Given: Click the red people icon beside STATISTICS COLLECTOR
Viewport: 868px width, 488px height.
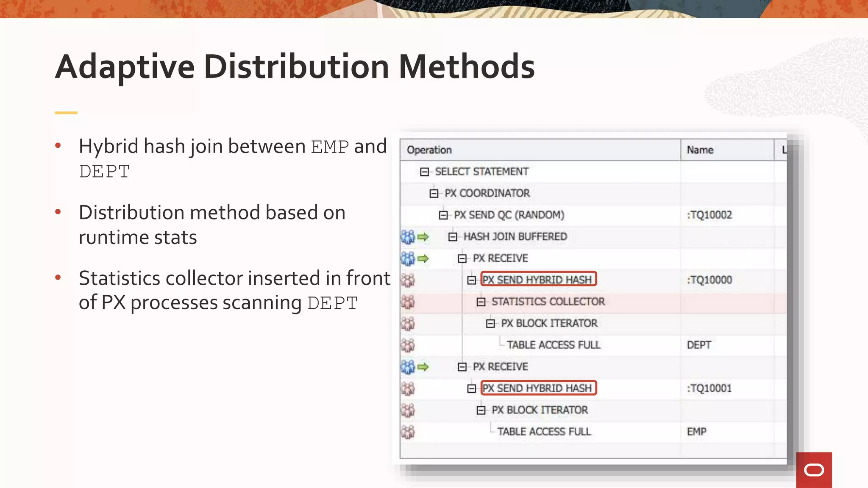Looking at the screenshot, I should (x=408, y=302).
